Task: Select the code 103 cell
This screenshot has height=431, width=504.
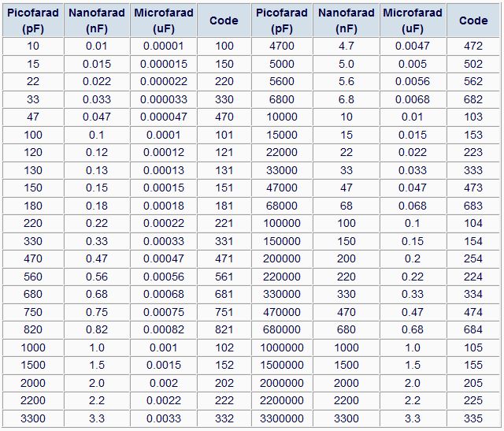Action: [x=472, y=117]
